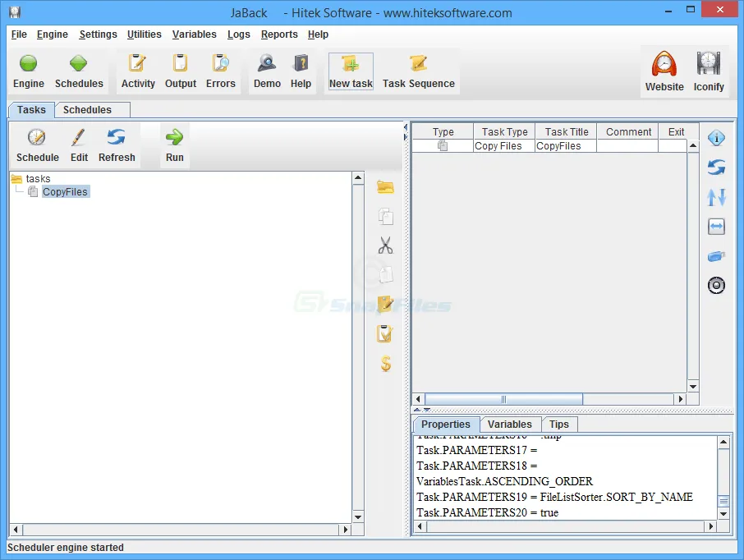The width and height of the screenshot is (744, 560).
Task: Click the Task Type column header
Action: click(x=504, y=131)
